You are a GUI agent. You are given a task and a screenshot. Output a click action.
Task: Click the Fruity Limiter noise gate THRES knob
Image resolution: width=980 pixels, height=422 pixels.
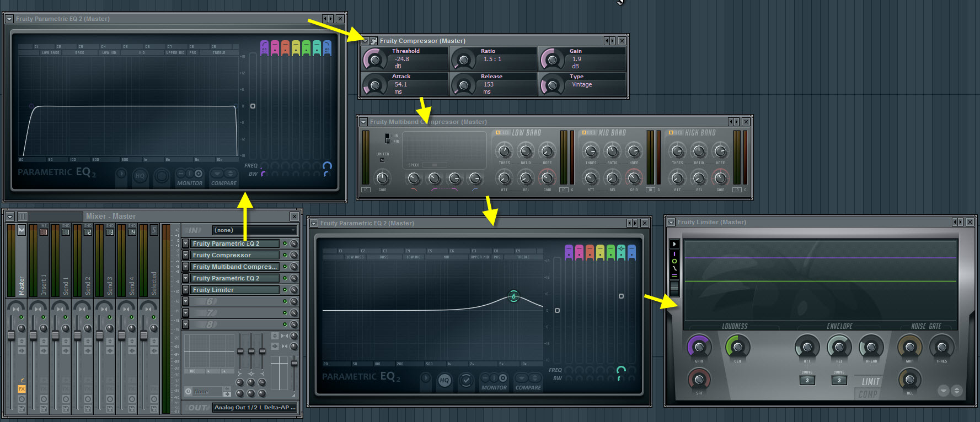[941, 347]
